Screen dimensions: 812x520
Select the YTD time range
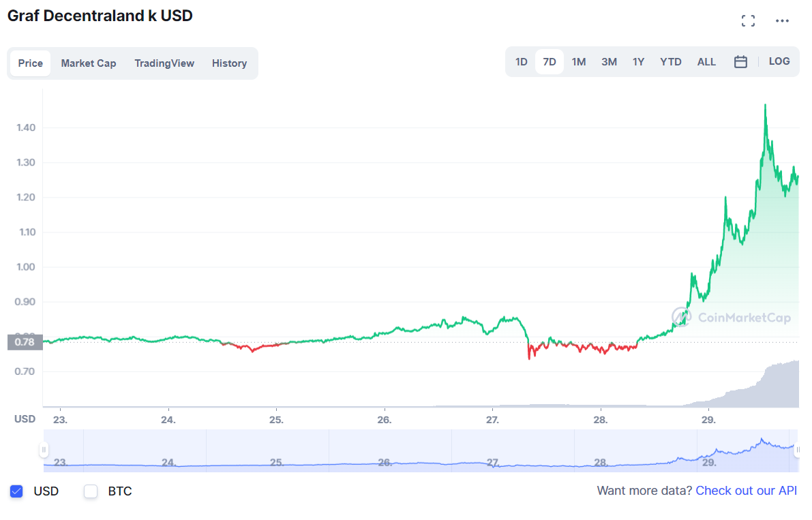[670, 62]
